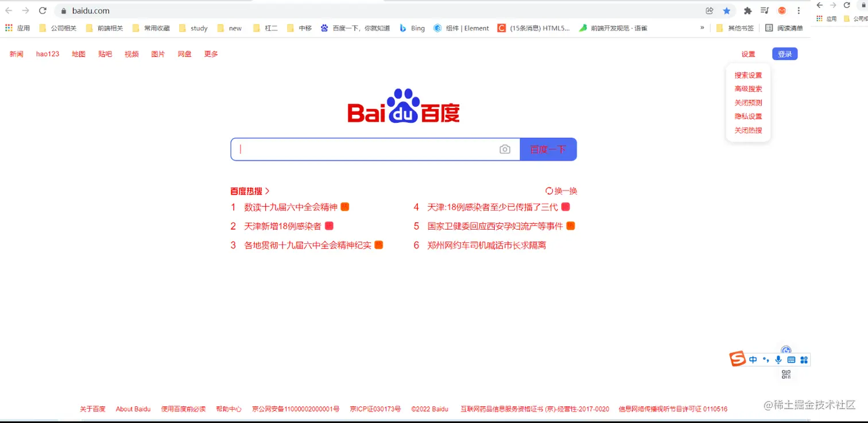Image resolution: width=868 pixels, height=423 pixels.
Task: Click the blue bookmark star icon
Action: (x=727, y=10)
